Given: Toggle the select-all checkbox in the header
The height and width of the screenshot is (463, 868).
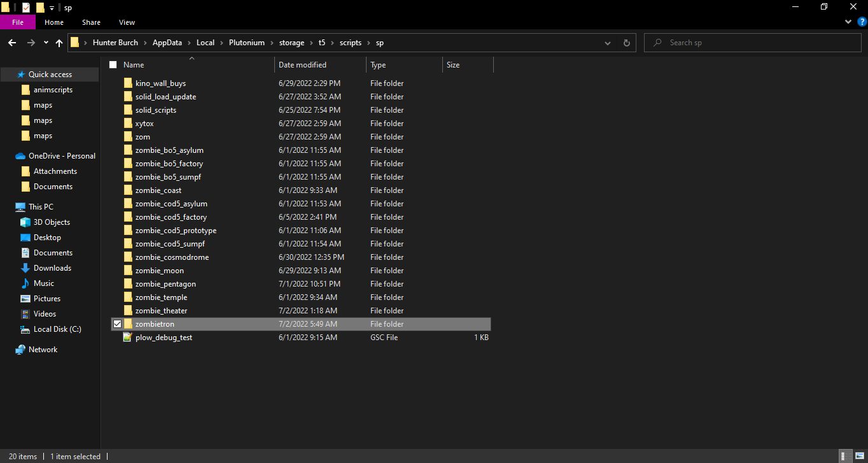Looking at the screenshot, I should [113, 65].
